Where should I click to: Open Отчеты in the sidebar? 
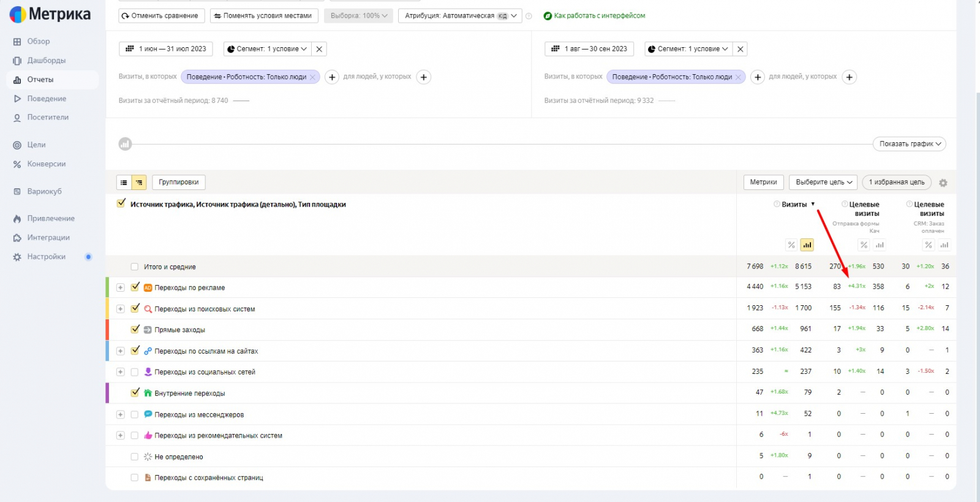pos(40,80)
